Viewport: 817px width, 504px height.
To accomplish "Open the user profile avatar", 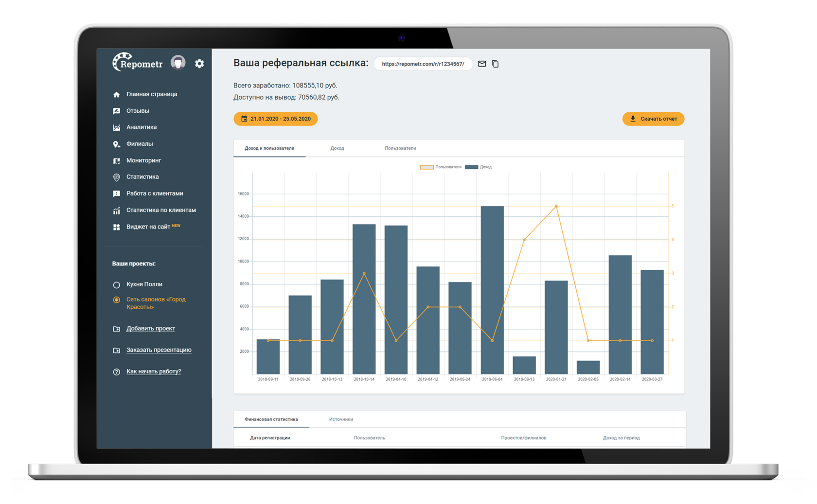I will coord(178,63).
